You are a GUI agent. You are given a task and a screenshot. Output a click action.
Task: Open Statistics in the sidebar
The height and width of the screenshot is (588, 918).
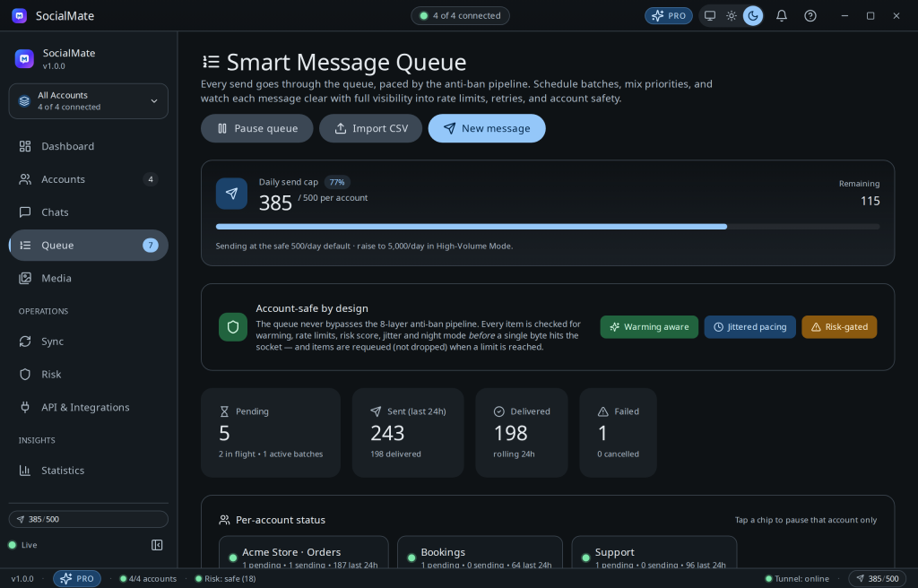coord(89,471)
